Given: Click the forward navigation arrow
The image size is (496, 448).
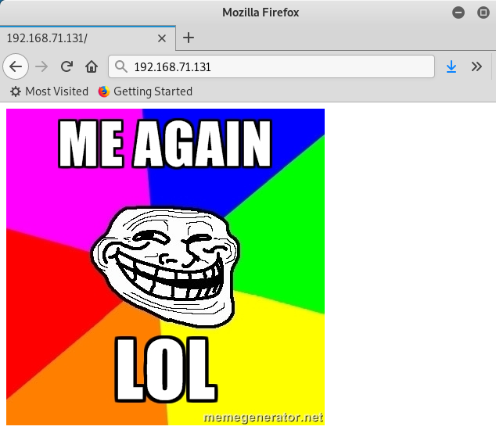Looking at the screenshot, I should (41, 66).
